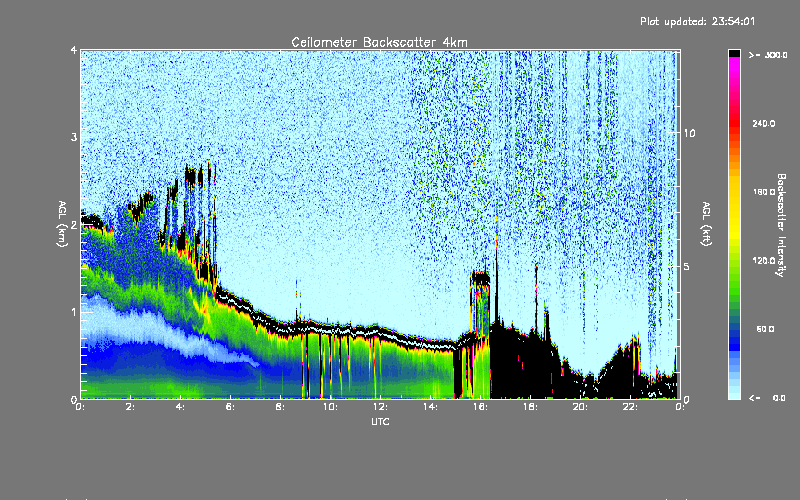Select the '4:' hour tick on UTC axis
Screen dimensions: 800x500
coord(181,407)
